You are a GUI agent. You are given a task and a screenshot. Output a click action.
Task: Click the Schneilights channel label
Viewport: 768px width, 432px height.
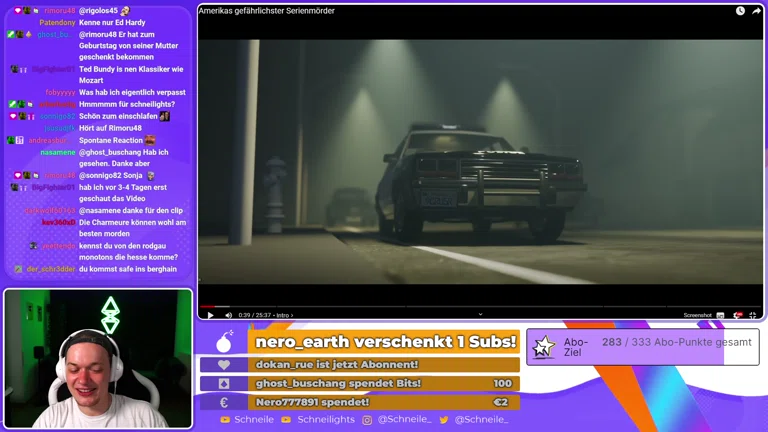(326, 419)
